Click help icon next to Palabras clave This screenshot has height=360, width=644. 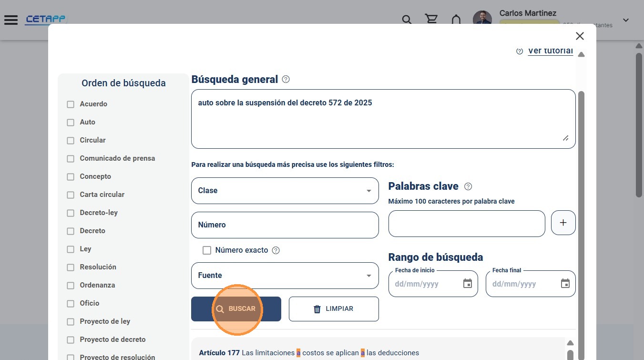pos(468,186)
